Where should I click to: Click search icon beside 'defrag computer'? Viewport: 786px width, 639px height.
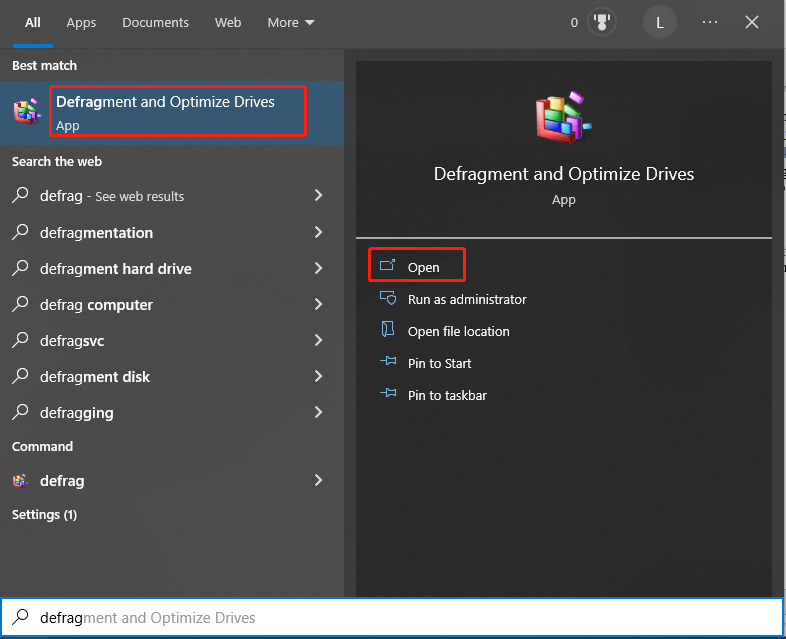pyautogui.click(x=20, y=304)
